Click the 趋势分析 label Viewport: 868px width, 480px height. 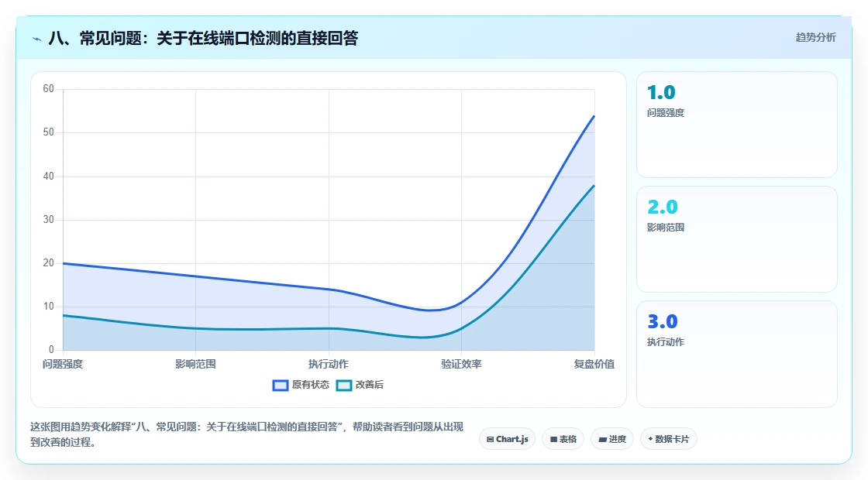coord(815,38)
